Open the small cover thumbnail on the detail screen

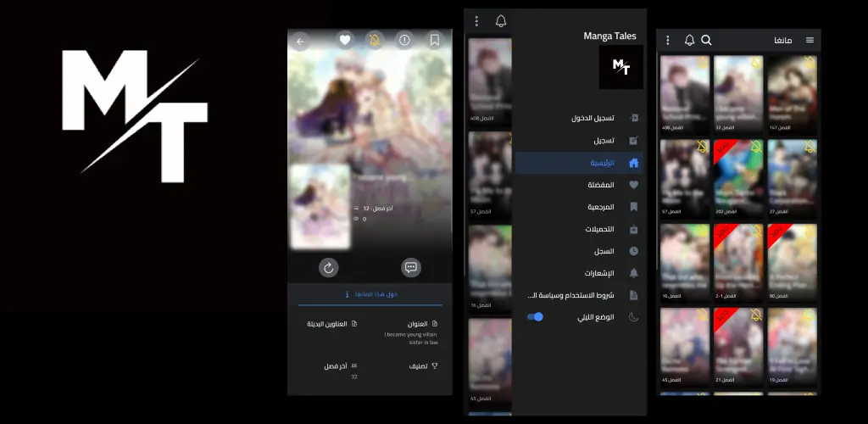[x=320, y=207]
